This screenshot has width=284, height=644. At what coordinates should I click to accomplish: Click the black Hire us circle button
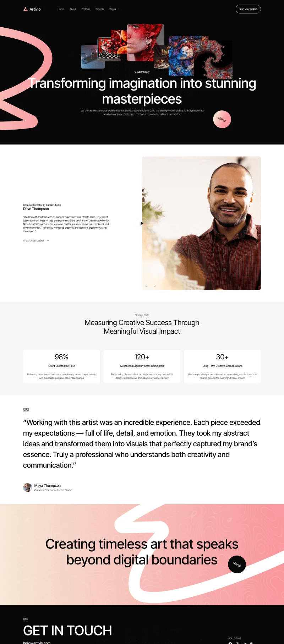pyautogui.click(x=237, y=564)
